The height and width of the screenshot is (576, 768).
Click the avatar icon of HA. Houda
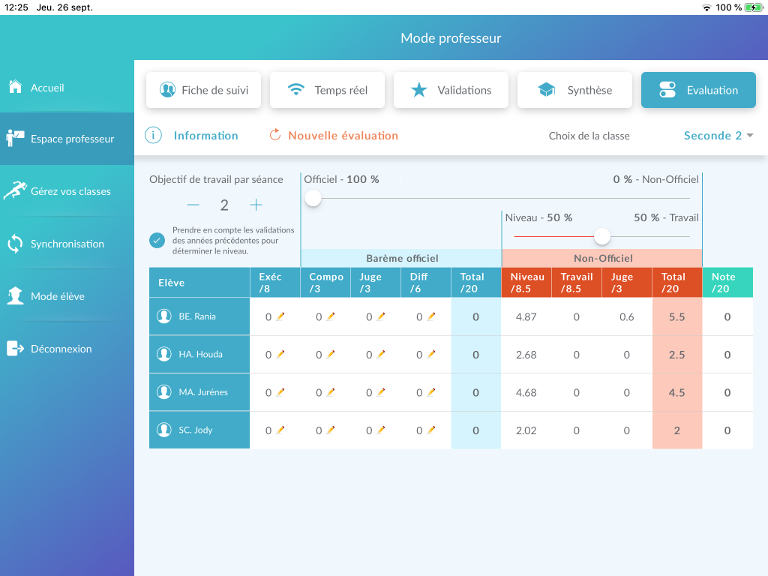[x=164, y=355]
